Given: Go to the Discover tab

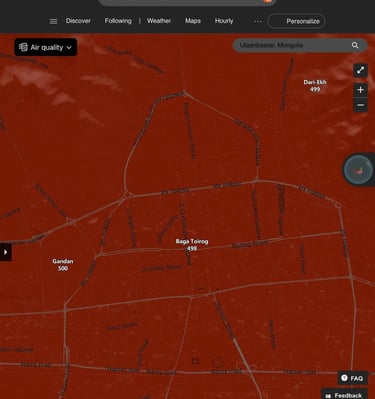Looking at the screenshot, I should pos(78,21).
